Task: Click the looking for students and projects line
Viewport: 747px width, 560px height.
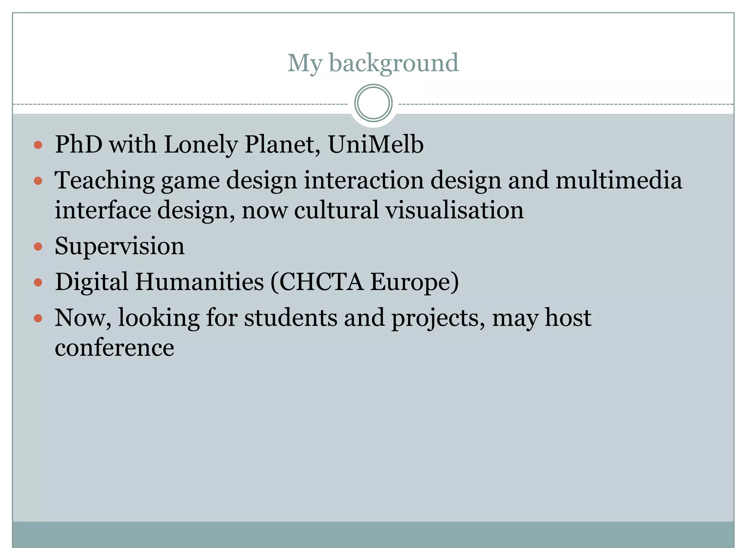Action: (322, 318)
